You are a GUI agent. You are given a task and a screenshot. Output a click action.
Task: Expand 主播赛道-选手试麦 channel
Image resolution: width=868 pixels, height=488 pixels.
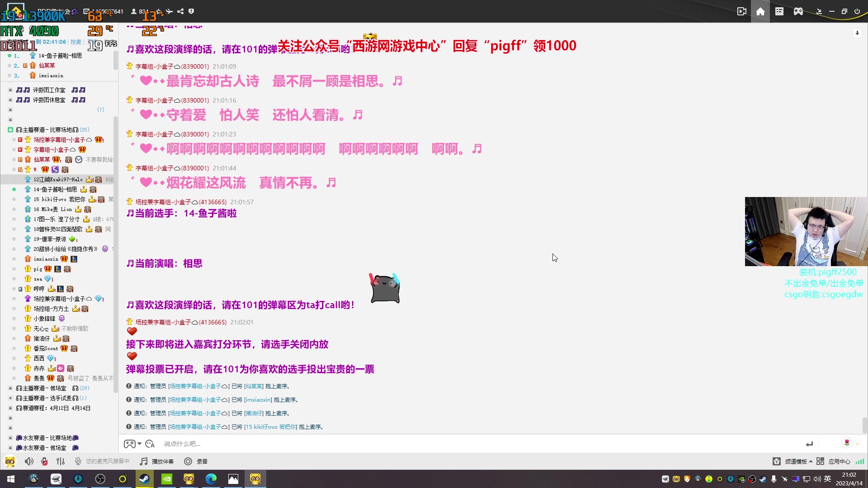pos(10,398)
